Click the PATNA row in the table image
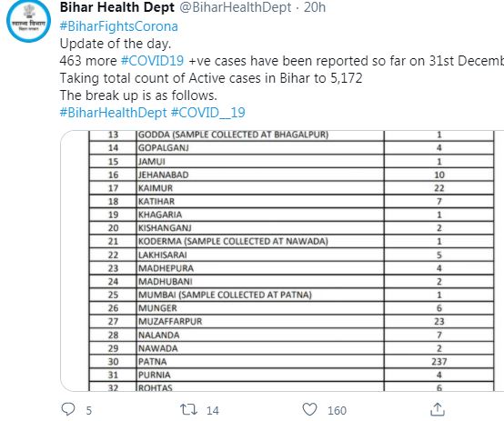504x421 pixels. tap(291, 362)
